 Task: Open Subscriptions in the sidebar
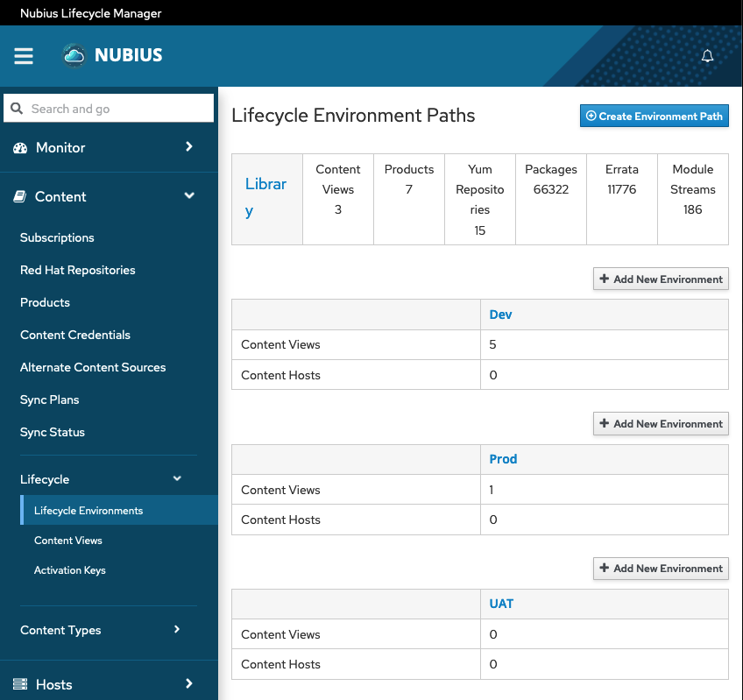pos(57,237)
